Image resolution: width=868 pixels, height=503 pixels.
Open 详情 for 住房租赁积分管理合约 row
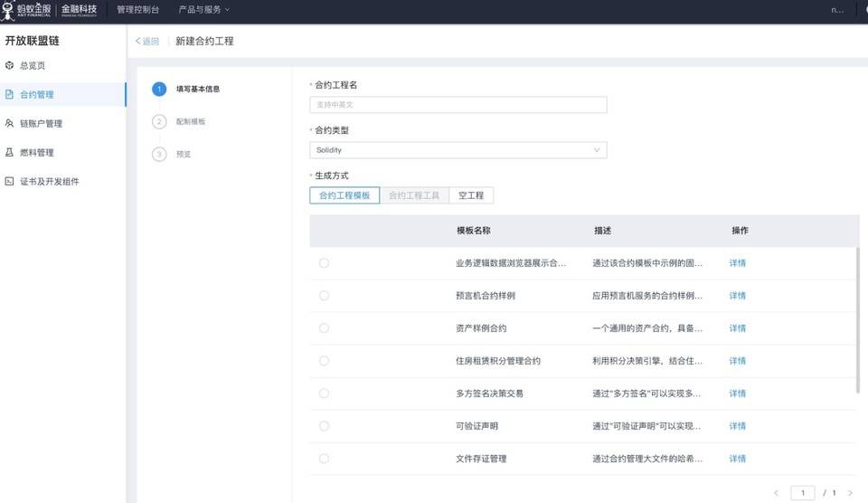click(x=738, y=361)
